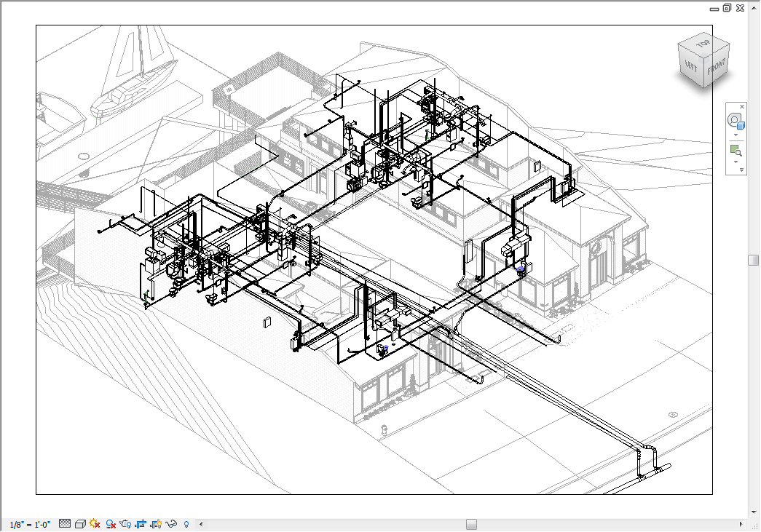Screen dimensions: 761x532
Task: Open navigation bar customize menu
Action: [741, 170]
